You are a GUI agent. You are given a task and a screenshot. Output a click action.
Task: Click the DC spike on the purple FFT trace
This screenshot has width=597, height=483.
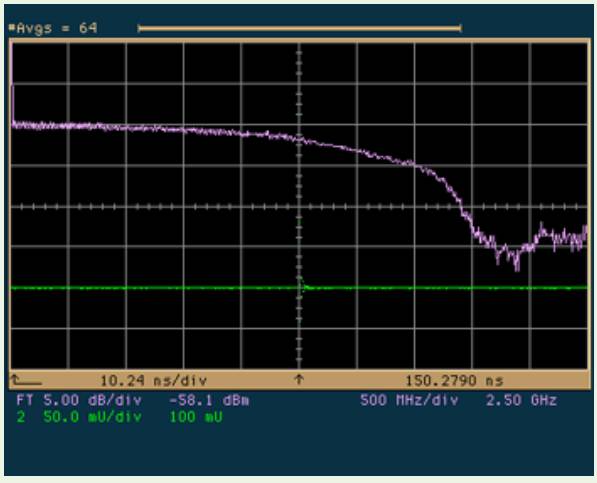pos(12,83)
